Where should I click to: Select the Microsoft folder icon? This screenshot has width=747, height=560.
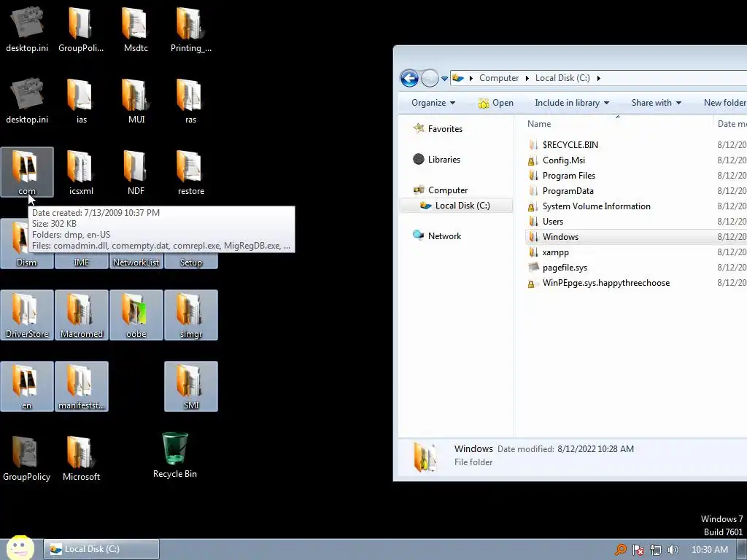81,458
